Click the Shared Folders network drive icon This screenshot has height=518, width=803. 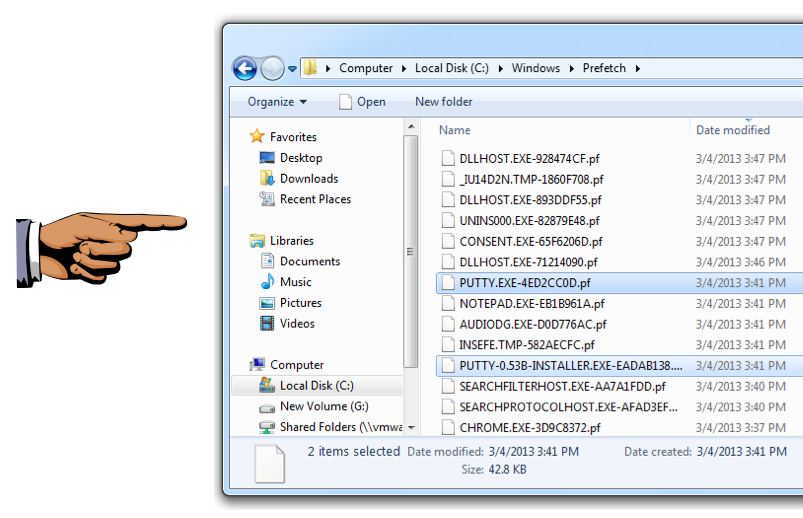tap(267, 427)
